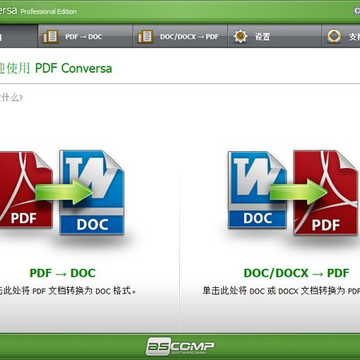Click the lifebuoy support icon

[334, 36]
